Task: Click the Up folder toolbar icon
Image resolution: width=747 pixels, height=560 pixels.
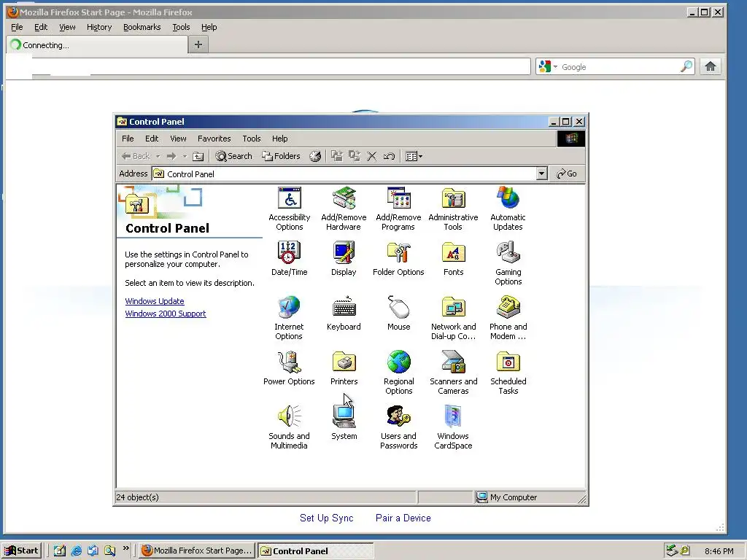Action: click(198, 156)
